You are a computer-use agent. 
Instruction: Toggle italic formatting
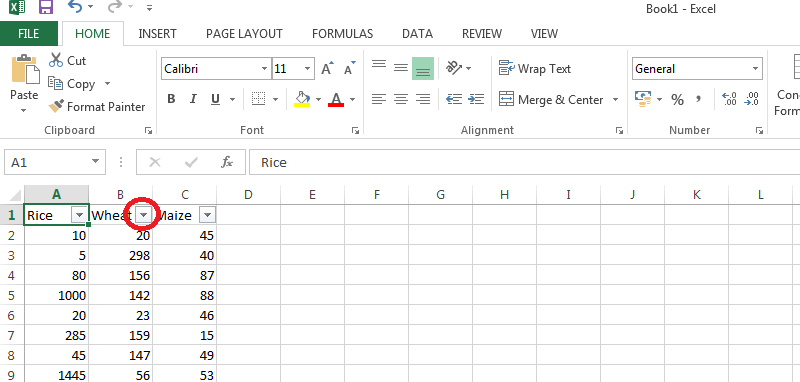(x=193, y=99)
